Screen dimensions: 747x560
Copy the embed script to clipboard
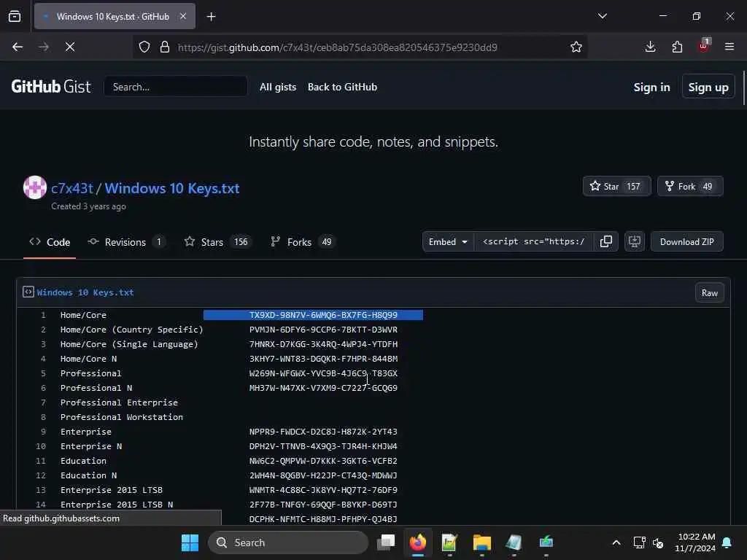point(606,242)
